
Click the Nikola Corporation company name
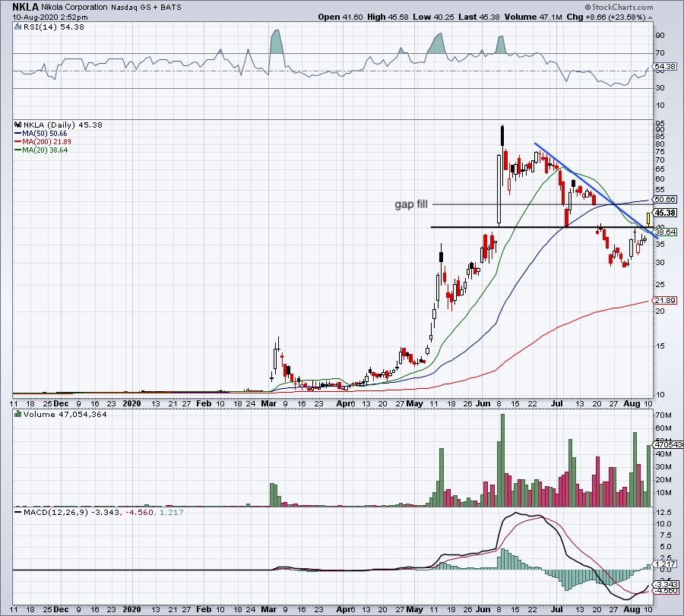[x=74, y=8]
